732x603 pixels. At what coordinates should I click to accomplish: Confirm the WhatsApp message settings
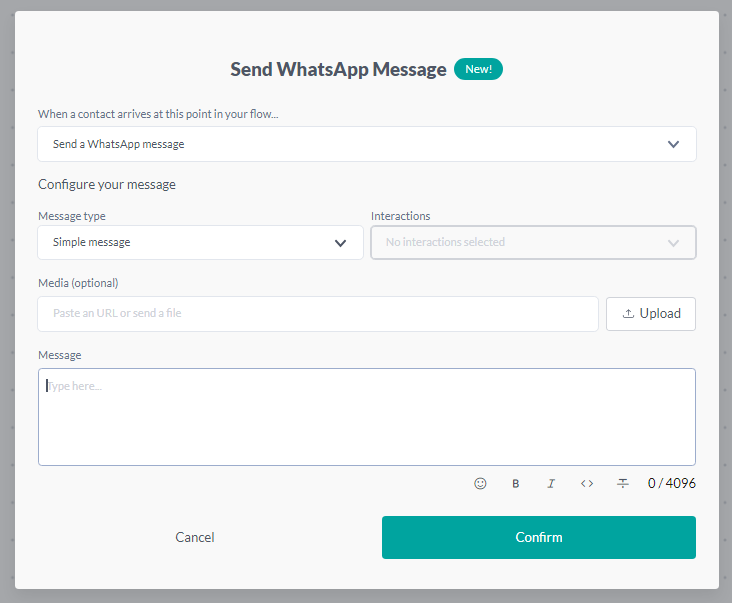(x=539, y=537)
